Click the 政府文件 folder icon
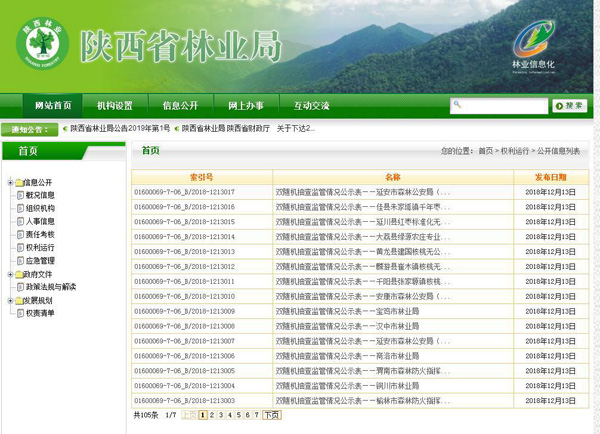 17,273
